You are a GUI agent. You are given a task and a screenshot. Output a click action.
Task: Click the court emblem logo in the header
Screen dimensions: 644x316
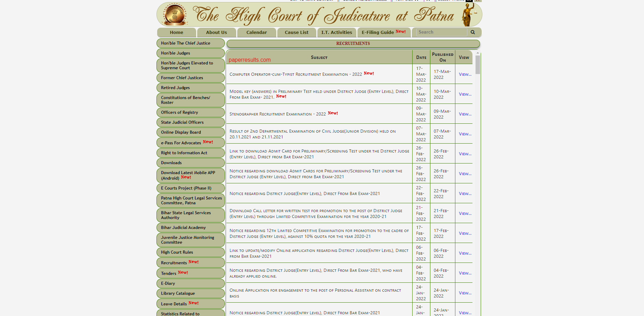click(175, 15)
